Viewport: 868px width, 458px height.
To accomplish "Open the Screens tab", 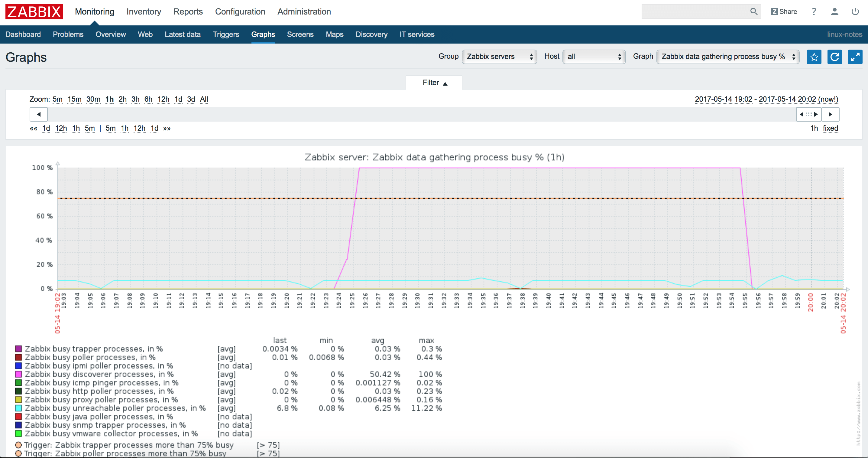I will coord(300,34).
